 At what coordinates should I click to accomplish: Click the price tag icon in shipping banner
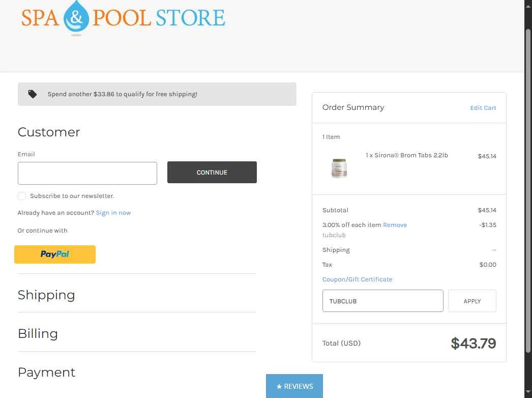click(32, 94)
